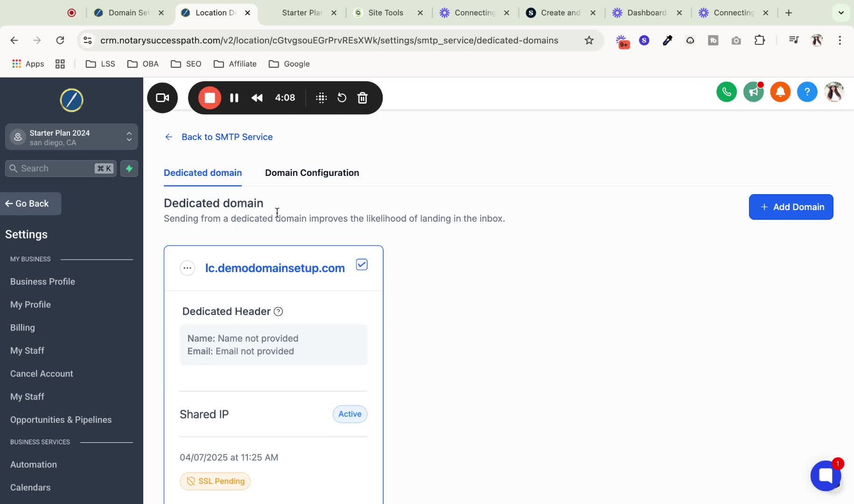854x504 pixels.
Task: Open the lc.demodomainsetup.com domain link
Action: tap(275, 268)
